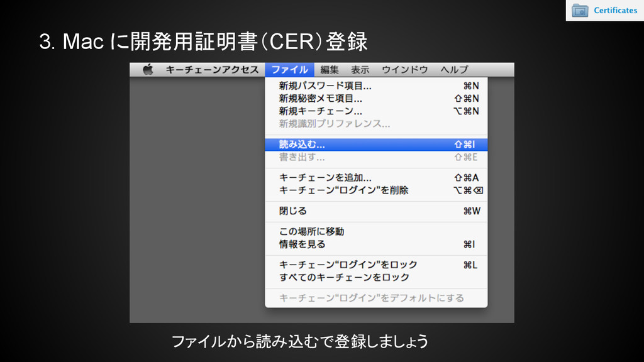644x362 pixels.
Task: Choose 新規秘密メモ項目... menu entry
Action: point(376,99)
